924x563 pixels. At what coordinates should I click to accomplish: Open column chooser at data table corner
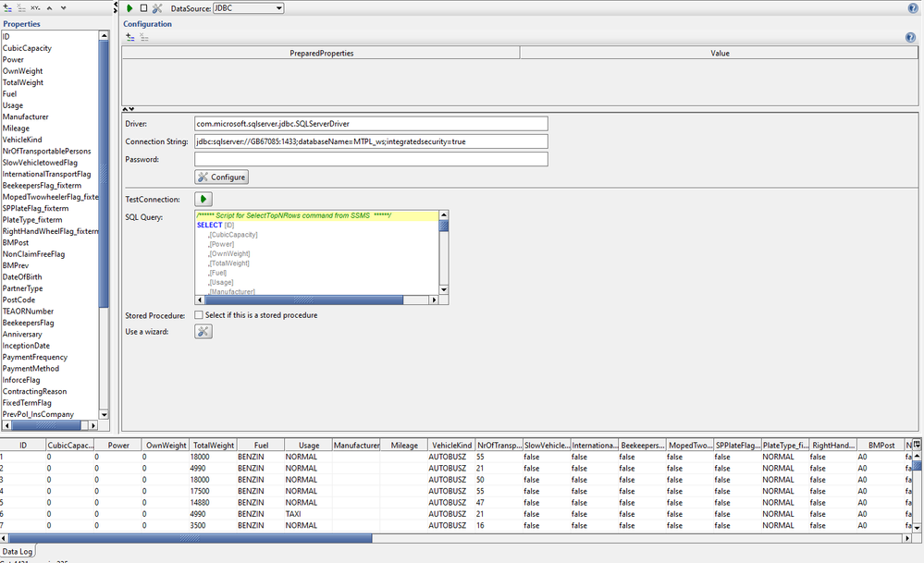918,445
